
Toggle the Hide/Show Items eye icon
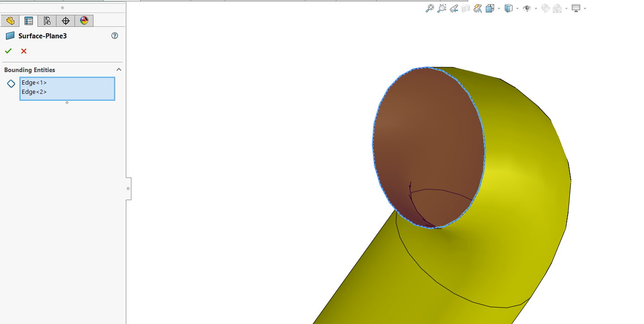pyautogui.click(x=526, y=8)
